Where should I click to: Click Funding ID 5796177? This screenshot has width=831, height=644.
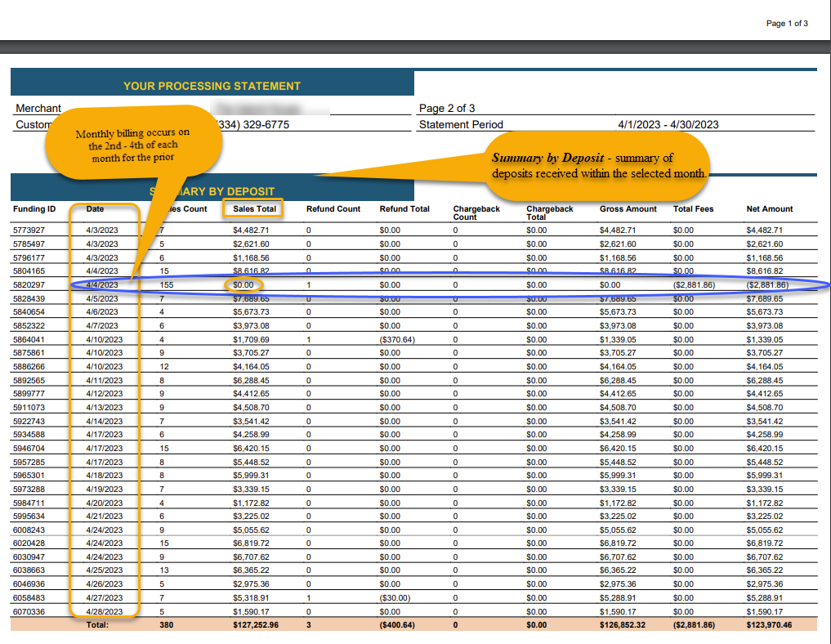29,257
